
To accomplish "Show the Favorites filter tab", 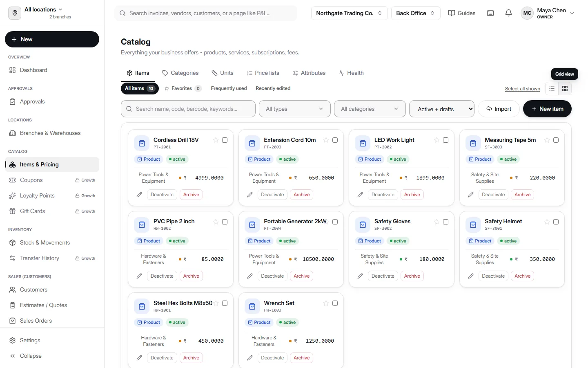I will [x=183, y=88].
